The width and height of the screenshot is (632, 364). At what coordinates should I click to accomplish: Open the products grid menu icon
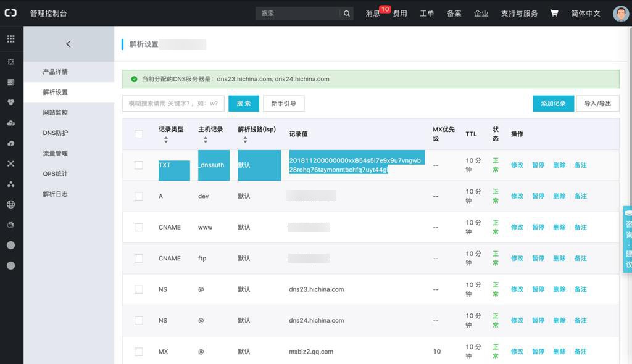pos(11,39)
